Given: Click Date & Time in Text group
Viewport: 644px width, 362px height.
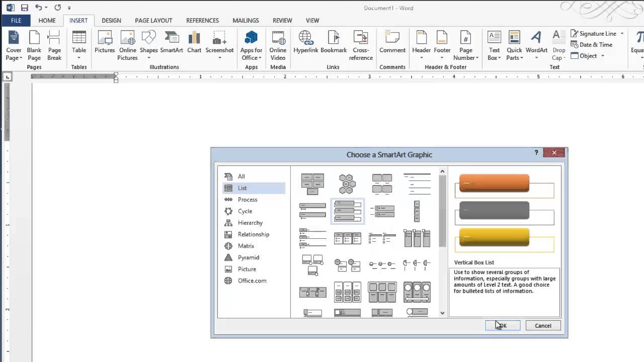Looking at the screenshot, I should pos(592,45).
